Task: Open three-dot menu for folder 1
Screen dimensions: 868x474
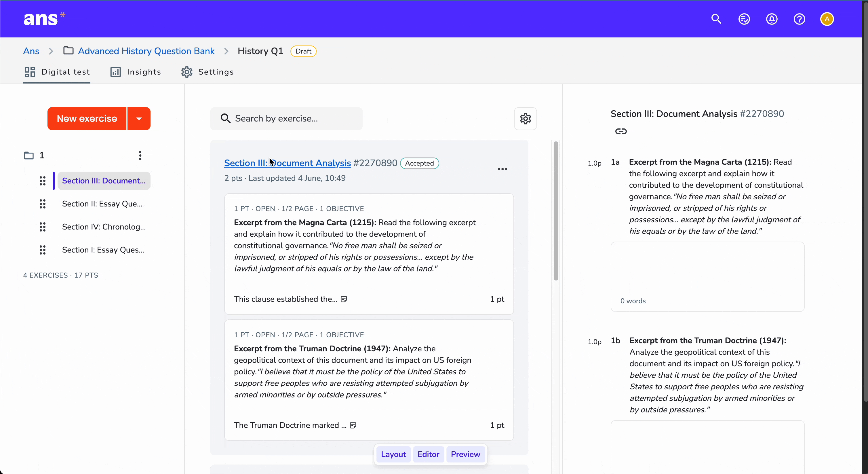Action: point(140,156)
